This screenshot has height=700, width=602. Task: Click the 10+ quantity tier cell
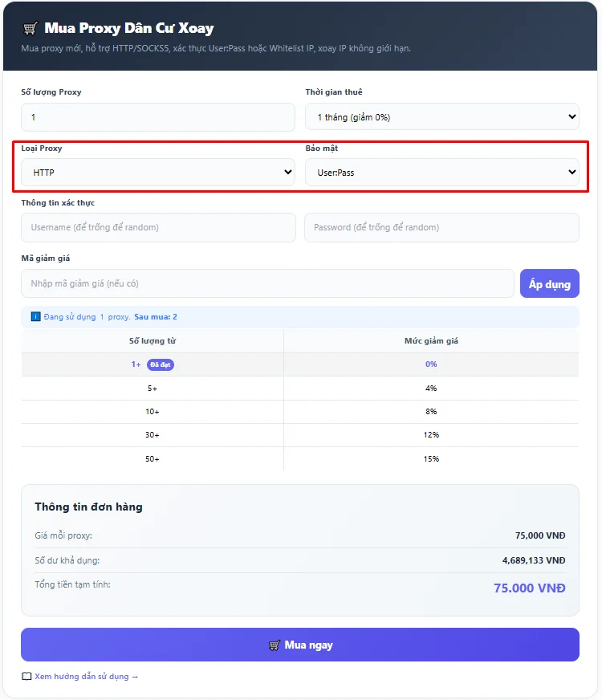(153, 412)
